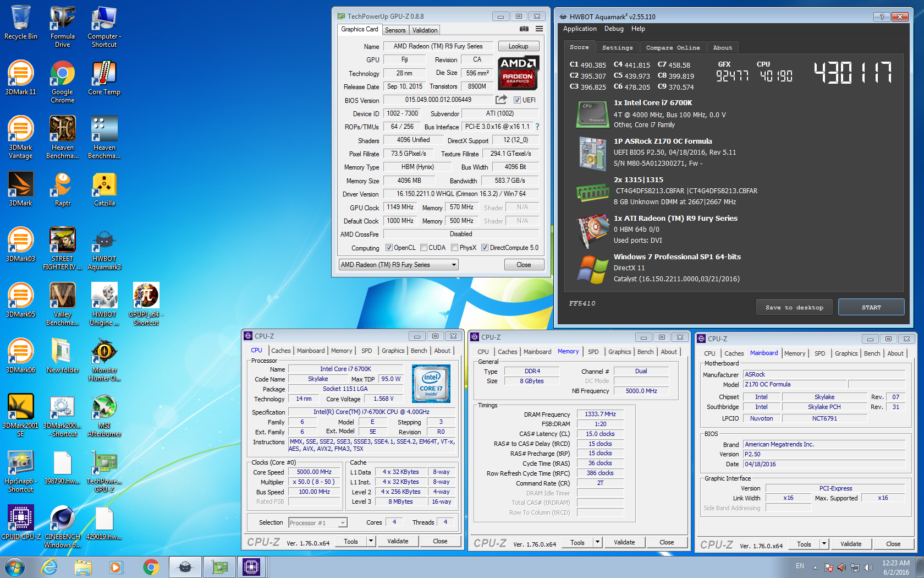Open the Debug menu in Aquamark
The image size is (924, 578).
tap(614, 29)
